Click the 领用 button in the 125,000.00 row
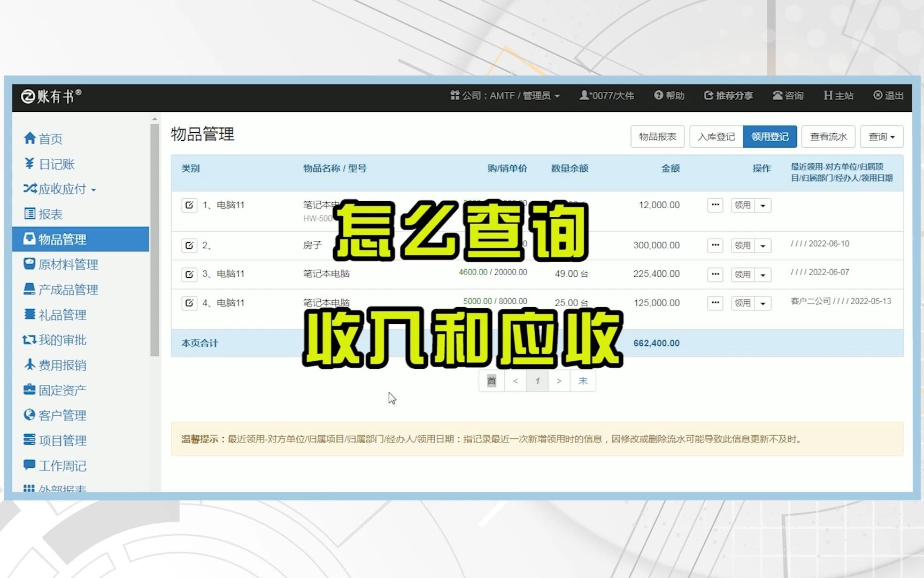The height and width of the screenshot is (578, 924). [743, 303]
